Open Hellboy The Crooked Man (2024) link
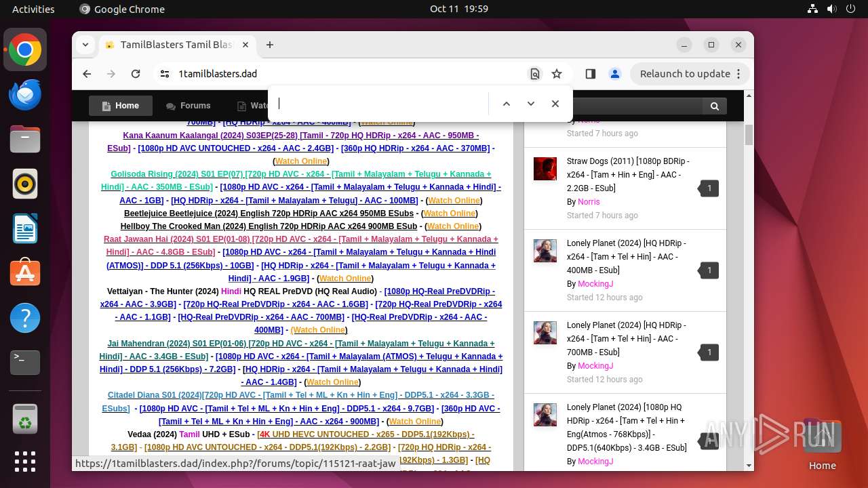Screen dimensions: 868x488 (x=269, y=226)
